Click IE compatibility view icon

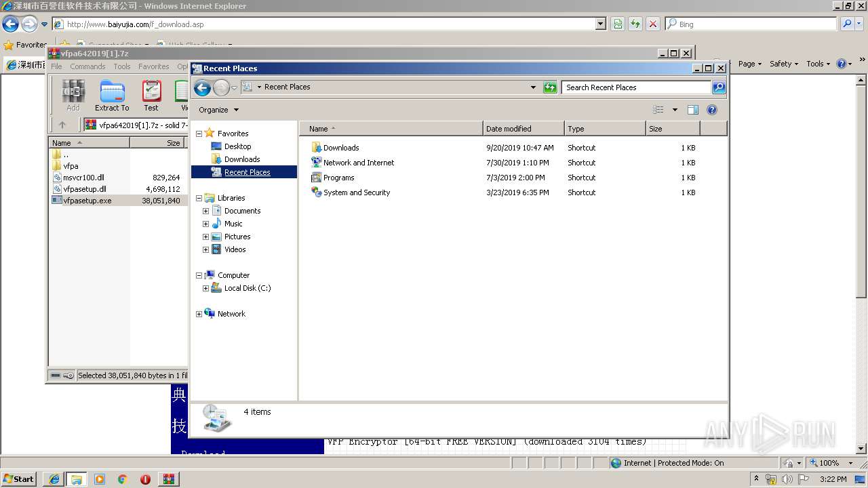click(618, 24)
